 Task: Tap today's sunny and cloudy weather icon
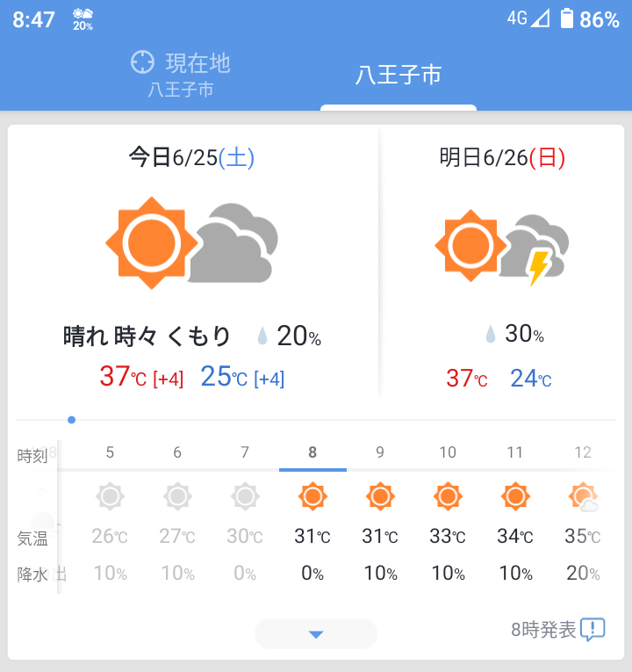pos(191,242)
